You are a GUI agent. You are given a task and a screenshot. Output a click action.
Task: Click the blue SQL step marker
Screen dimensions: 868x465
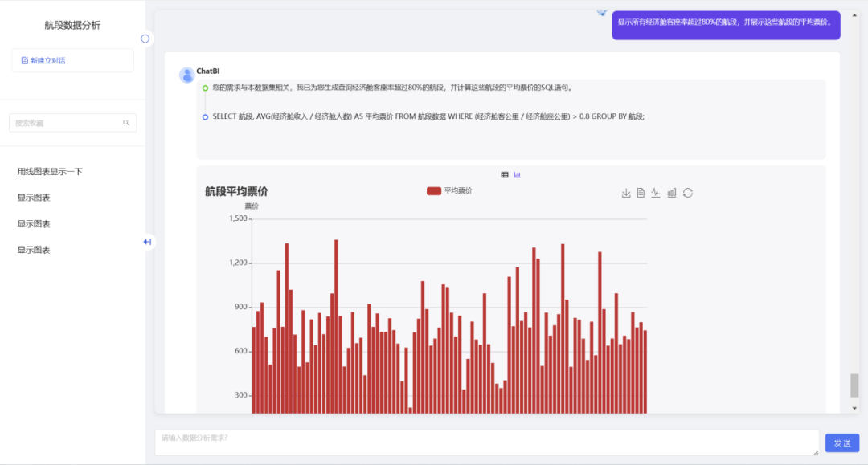click(x=206, y=116)
